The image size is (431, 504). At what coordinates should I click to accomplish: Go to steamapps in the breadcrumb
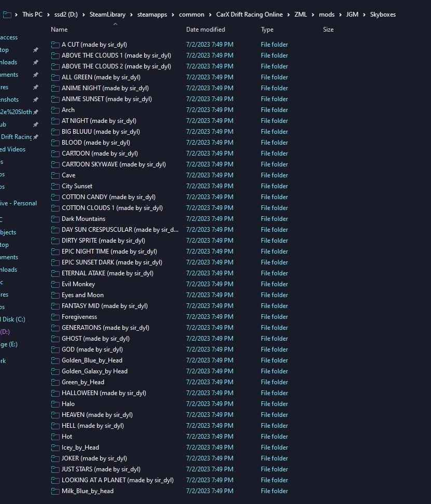pyautogui.click(x=152, y=15)
